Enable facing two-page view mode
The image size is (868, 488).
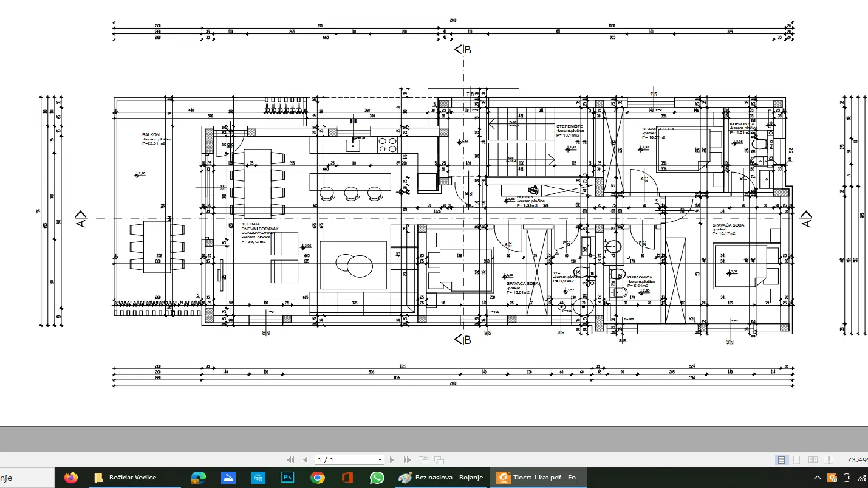pyautogui.click(x=813, y=460)
